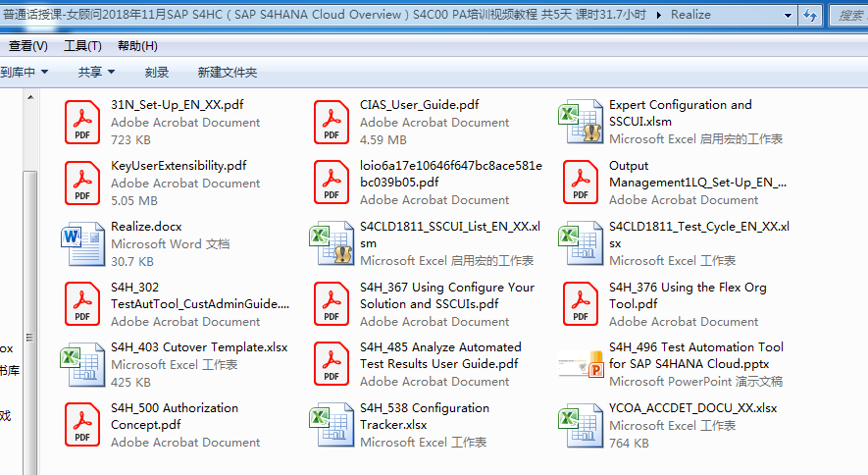Screen dimensions: 868x475
Task: Select S4H_485 Analyze Automated Test Results PDF icon
Action: 332,364
